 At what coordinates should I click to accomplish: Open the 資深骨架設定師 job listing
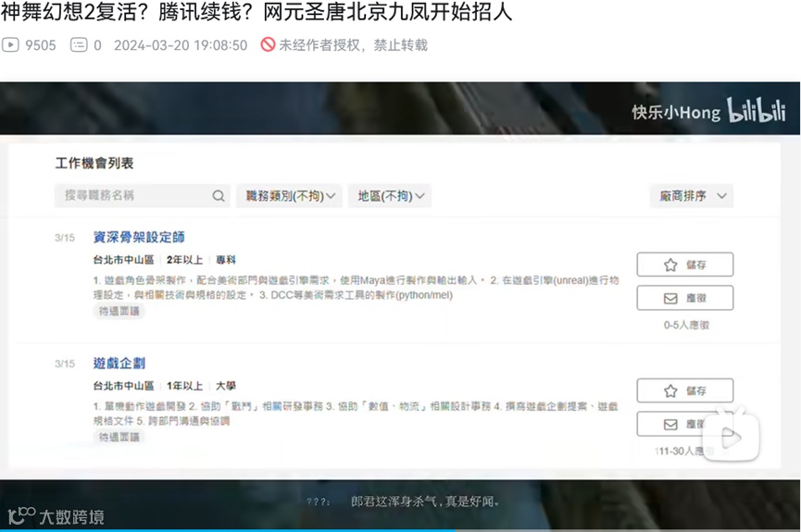pyautogui.click(x=139, y=238)
